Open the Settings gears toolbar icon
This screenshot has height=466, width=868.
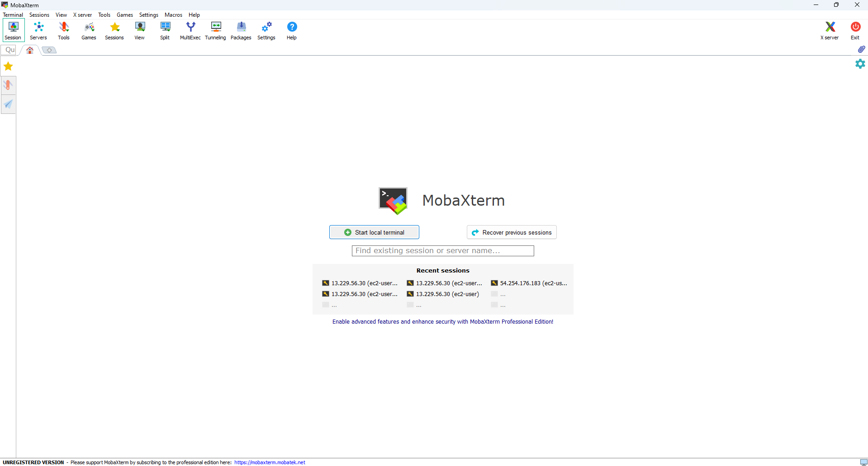click(266, 31)
